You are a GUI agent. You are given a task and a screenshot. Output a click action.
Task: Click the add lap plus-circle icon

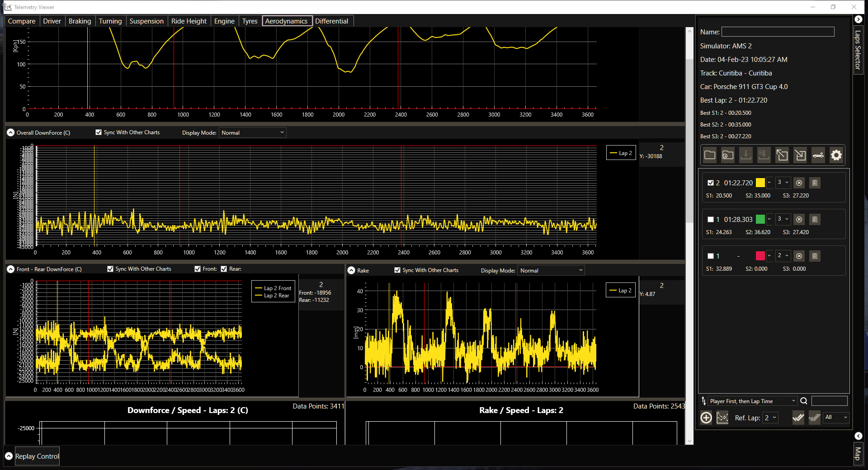[x=706, y=418]
